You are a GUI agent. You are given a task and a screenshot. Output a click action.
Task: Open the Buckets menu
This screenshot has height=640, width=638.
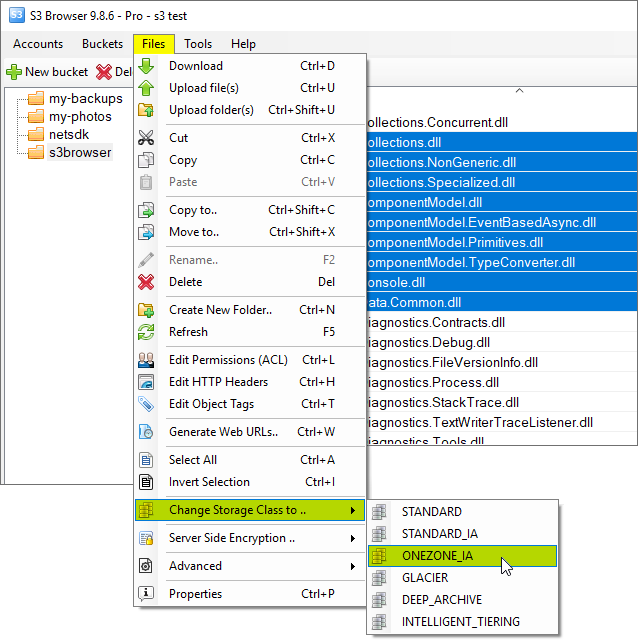pos(102,44)
